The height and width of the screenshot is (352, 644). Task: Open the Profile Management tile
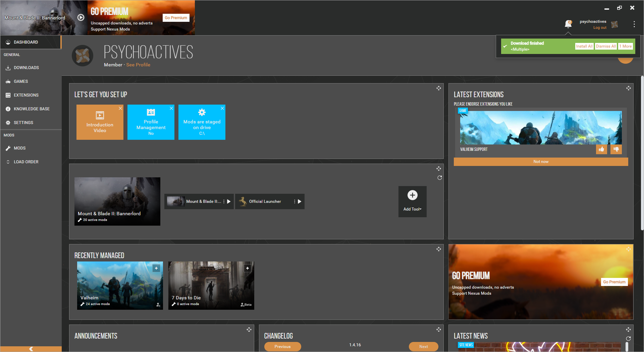click(x=151, y=122)
